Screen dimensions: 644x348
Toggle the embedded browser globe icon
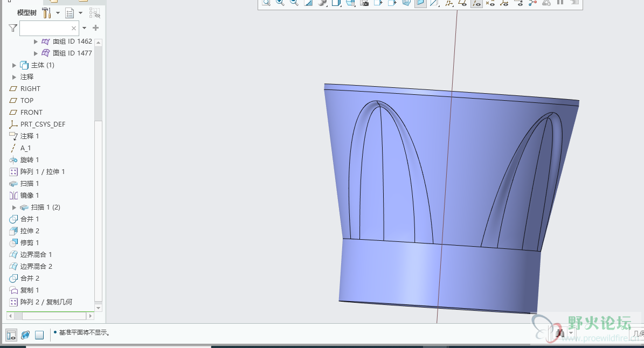point(25,335)
